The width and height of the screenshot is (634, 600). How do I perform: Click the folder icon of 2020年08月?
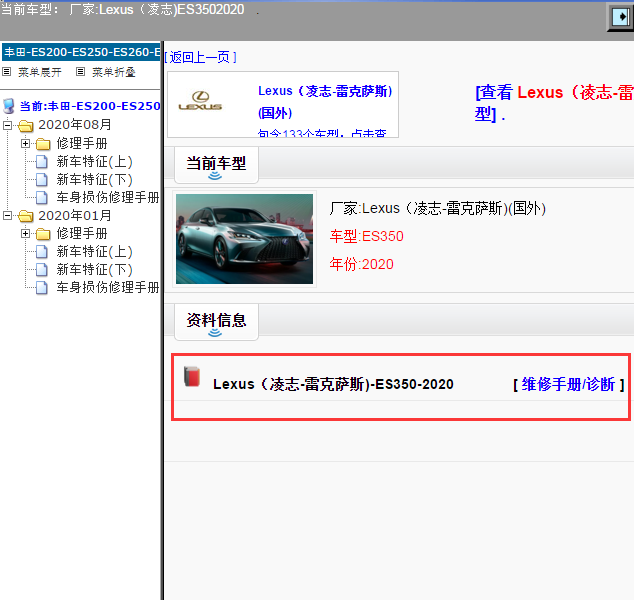26,125
